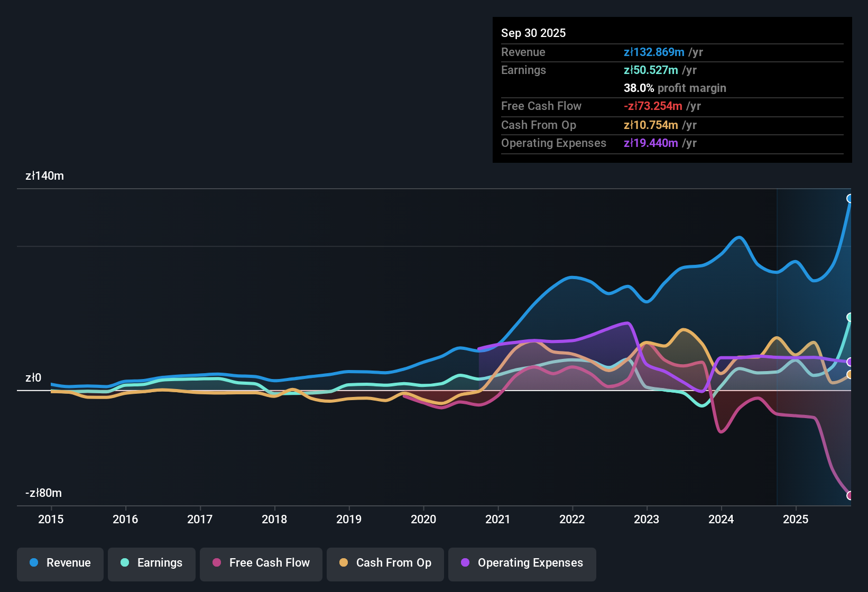Collapse the Free Cash Flow legend entry
The image size is (868, 592).
pos(261,563)
